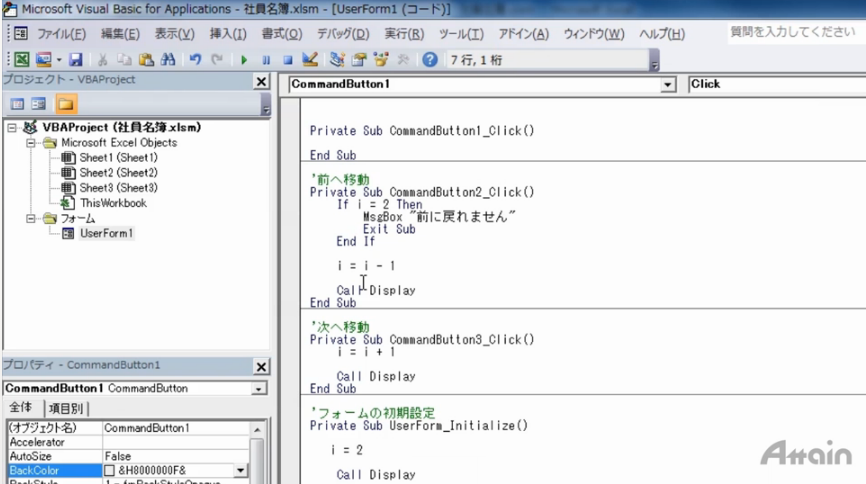Open 挿入(I) menu
Viewport: 866px width, 484px height.
[x=228, y=34]
